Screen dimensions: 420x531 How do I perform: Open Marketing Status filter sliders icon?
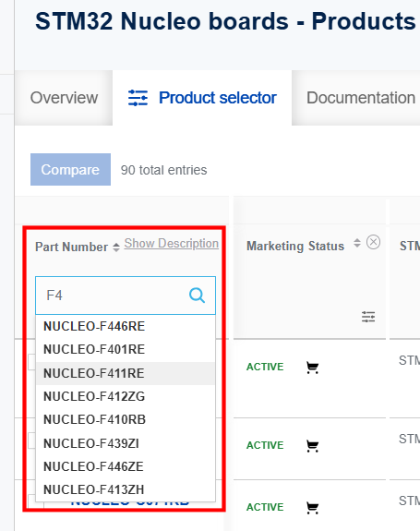click(368, 317)
